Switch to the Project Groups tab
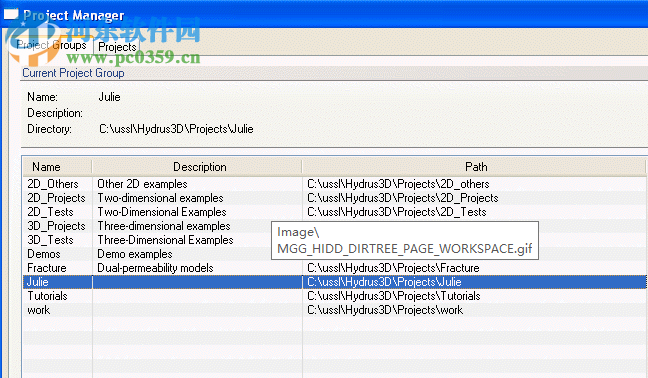Viewport: 648px width, 378px height. [x=52, y=45]
